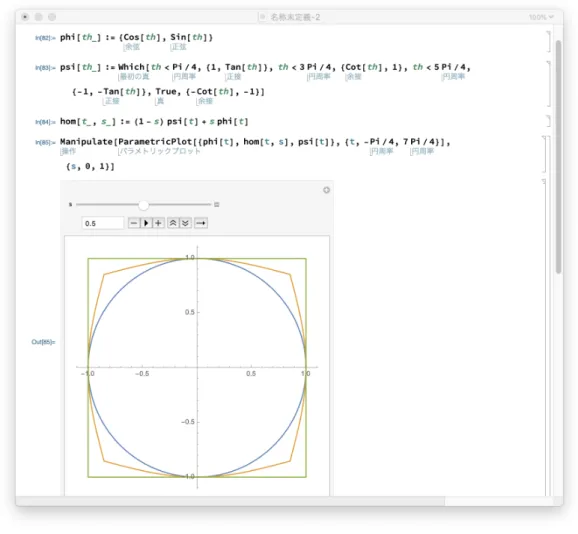Start the animation with the play button
578x534 pixels.
146,223
